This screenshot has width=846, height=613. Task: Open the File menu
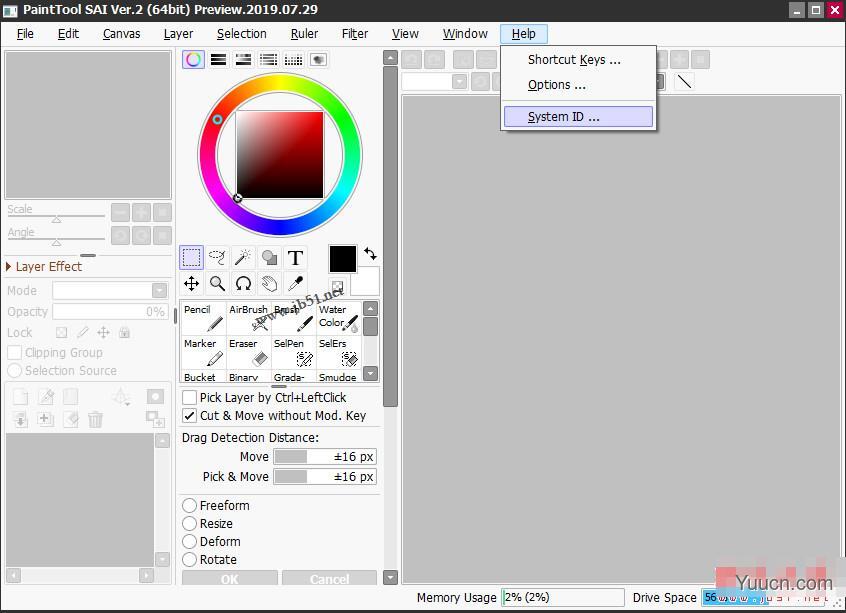pos(24,33)
